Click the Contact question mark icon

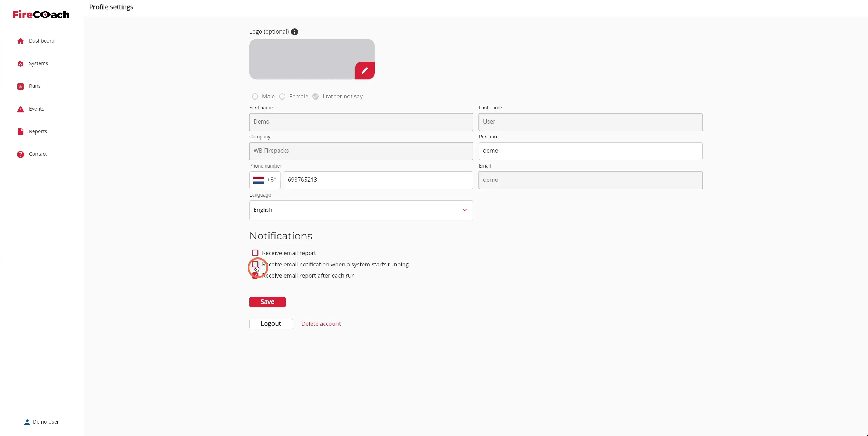coord(21,154)
